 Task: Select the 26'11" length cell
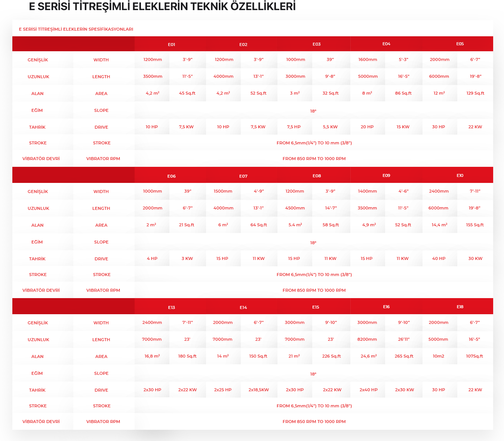point(404,339)
